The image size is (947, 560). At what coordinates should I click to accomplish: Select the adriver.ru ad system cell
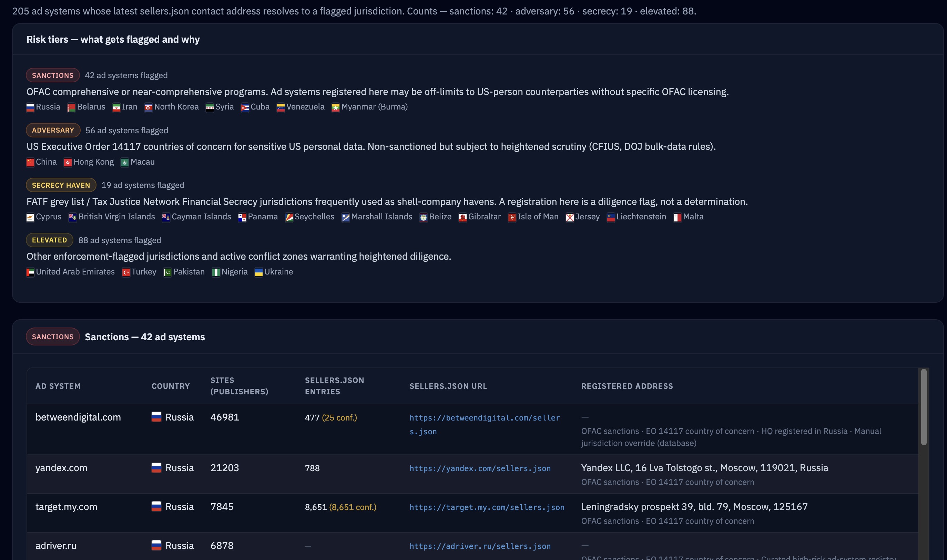click(56, 546)
